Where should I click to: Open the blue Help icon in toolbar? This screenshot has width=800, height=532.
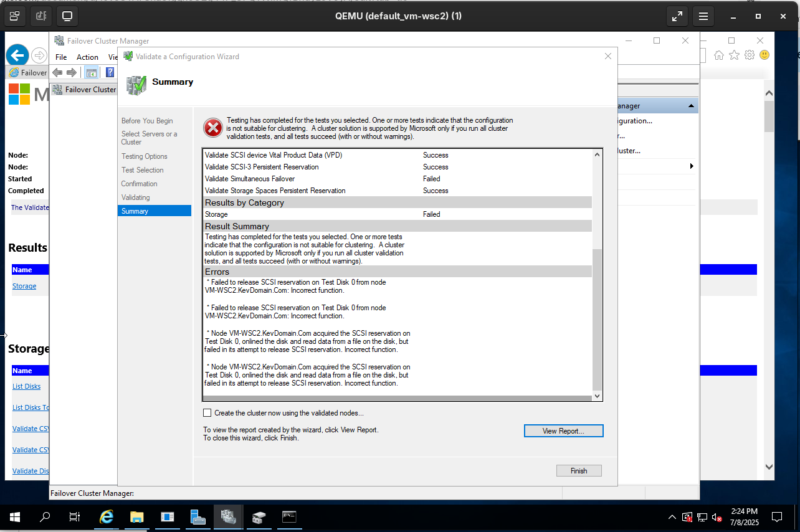(x=110, y=72)
